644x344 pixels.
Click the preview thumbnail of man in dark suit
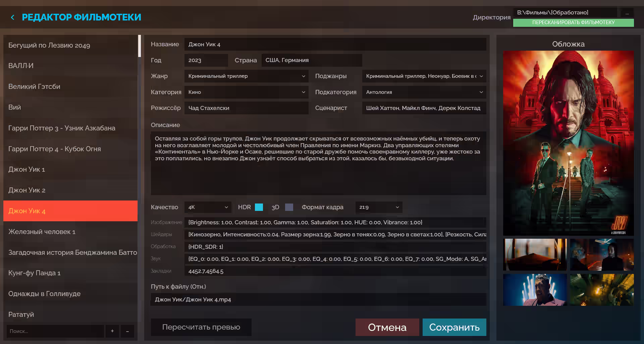[x=602, y=254]
